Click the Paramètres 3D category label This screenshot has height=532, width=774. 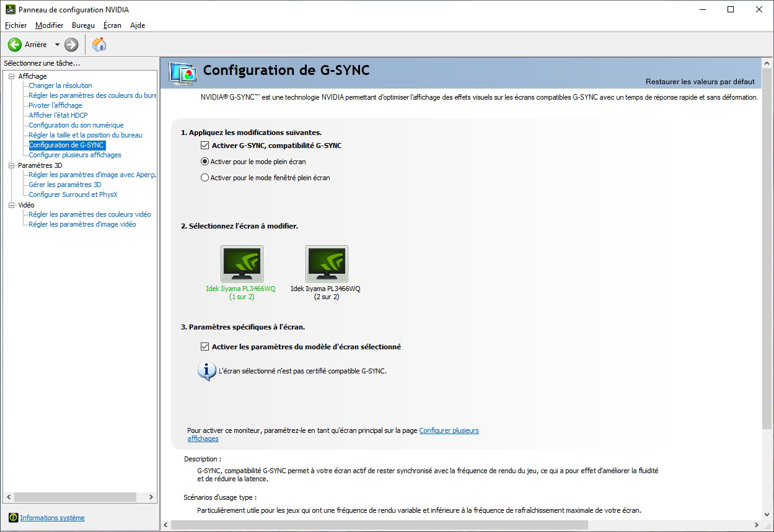coord(40,165)
